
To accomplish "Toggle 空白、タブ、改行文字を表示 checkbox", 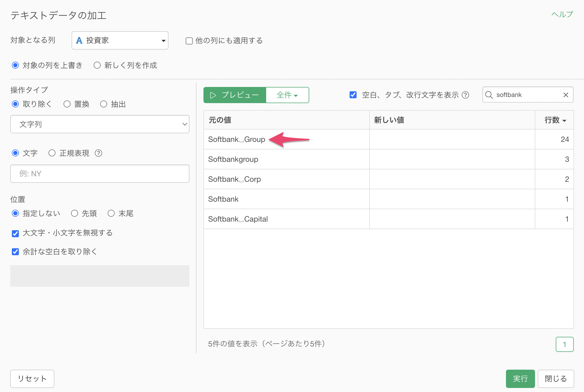I will coord(353,95).
